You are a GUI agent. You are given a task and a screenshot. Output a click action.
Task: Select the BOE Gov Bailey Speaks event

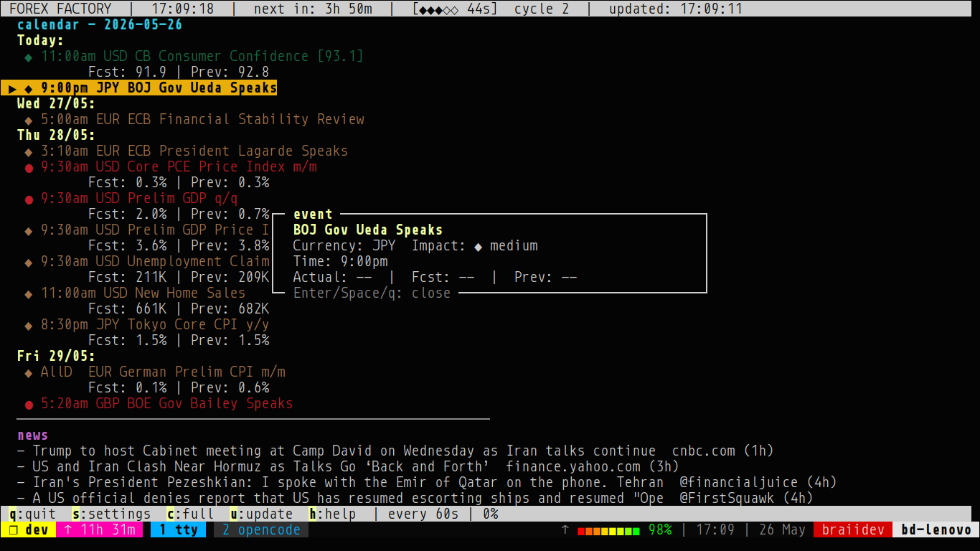click(x=159, y=403)
